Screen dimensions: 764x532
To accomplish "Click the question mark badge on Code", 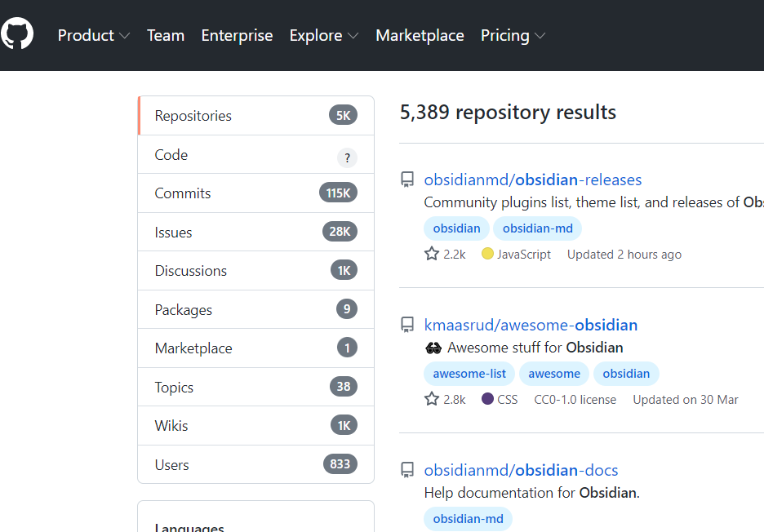I will [347, 157].
